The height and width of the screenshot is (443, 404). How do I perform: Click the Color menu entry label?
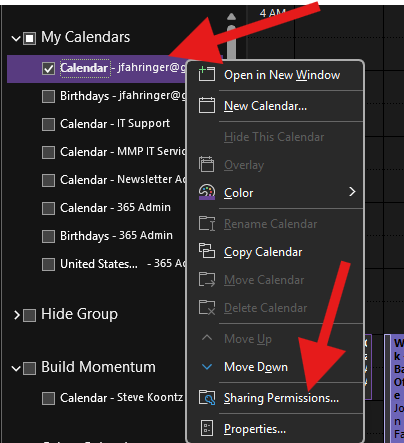(238, 193)
